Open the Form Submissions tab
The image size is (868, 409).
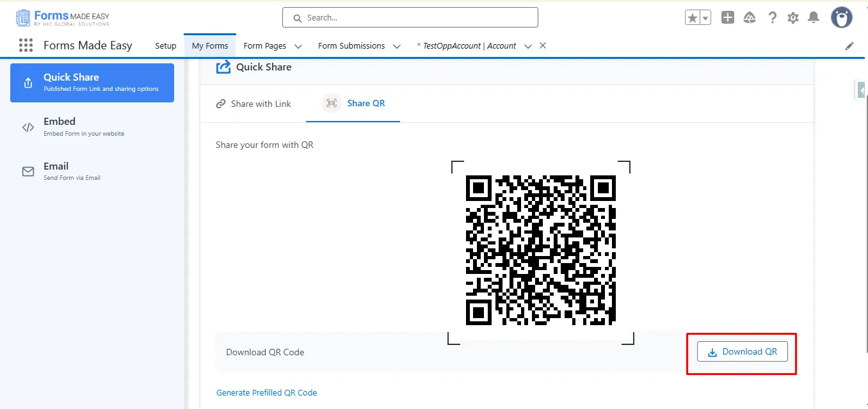(x=351, y=46)
